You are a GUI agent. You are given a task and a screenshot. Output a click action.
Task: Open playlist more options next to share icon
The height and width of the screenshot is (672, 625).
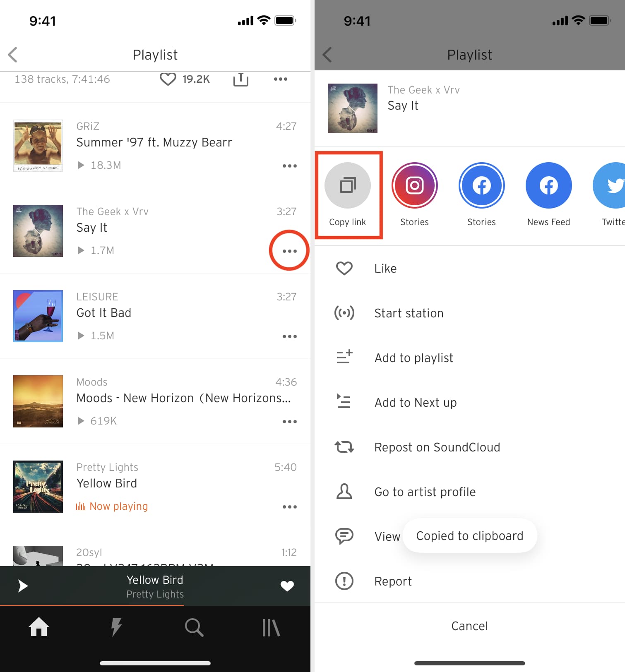(x=280, y=79)
